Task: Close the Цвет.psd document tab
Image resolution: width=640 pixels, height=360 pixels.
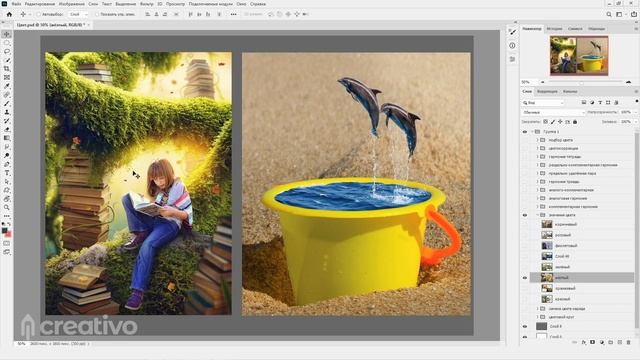Action: click(89, 25)
